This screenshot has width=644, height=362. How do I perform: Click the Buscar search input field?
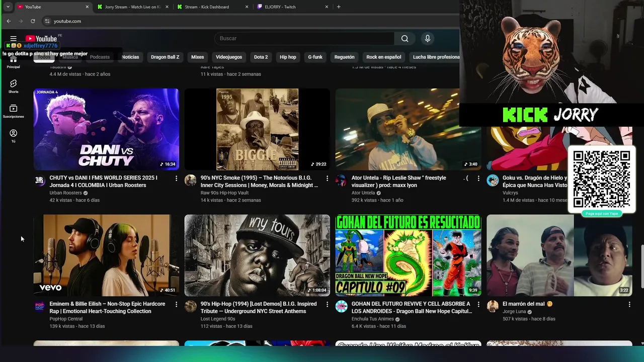[304, 39]
